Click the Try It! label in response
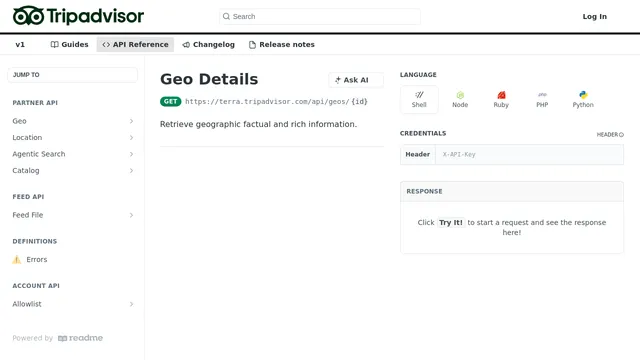 [451, 222]
